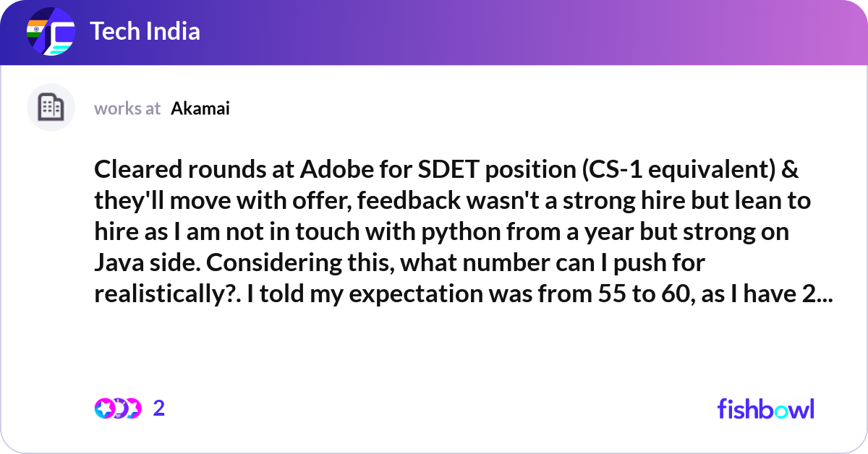The width and height of the screenshot is (868, 454).
Task: Open the poster's building avatar icon
Action: click(51, 108)
